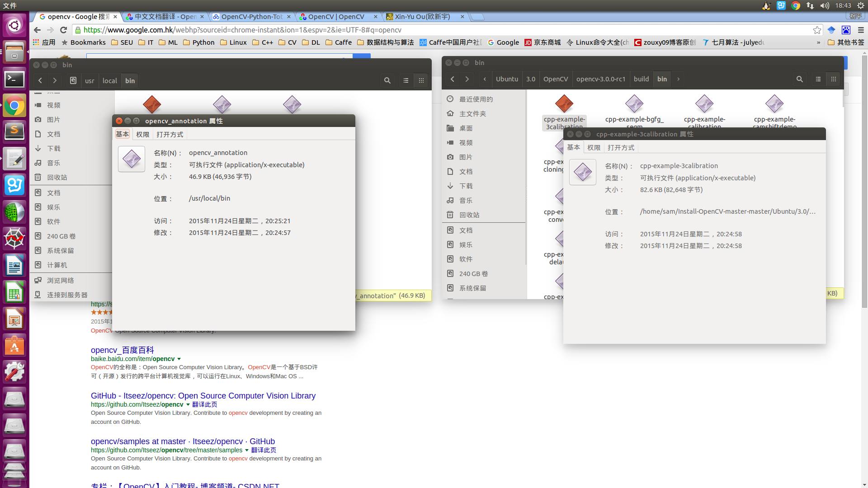
Task: Go back in right bin file window
Action: click(453, 79)
